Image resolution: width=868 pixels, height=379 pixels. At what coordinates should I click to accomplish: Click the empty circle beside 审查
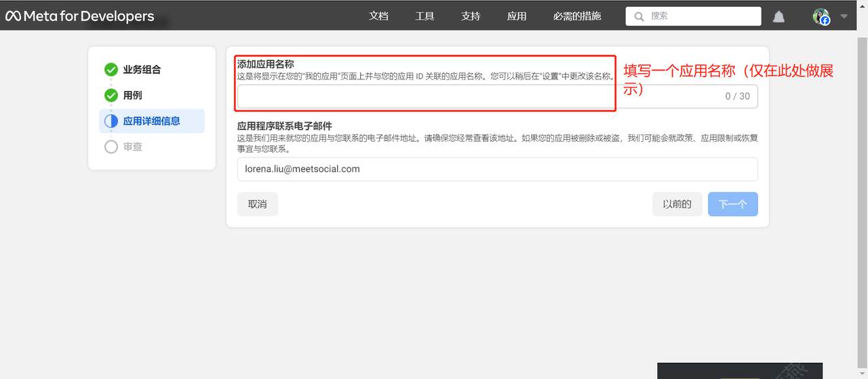coord(111,147)
